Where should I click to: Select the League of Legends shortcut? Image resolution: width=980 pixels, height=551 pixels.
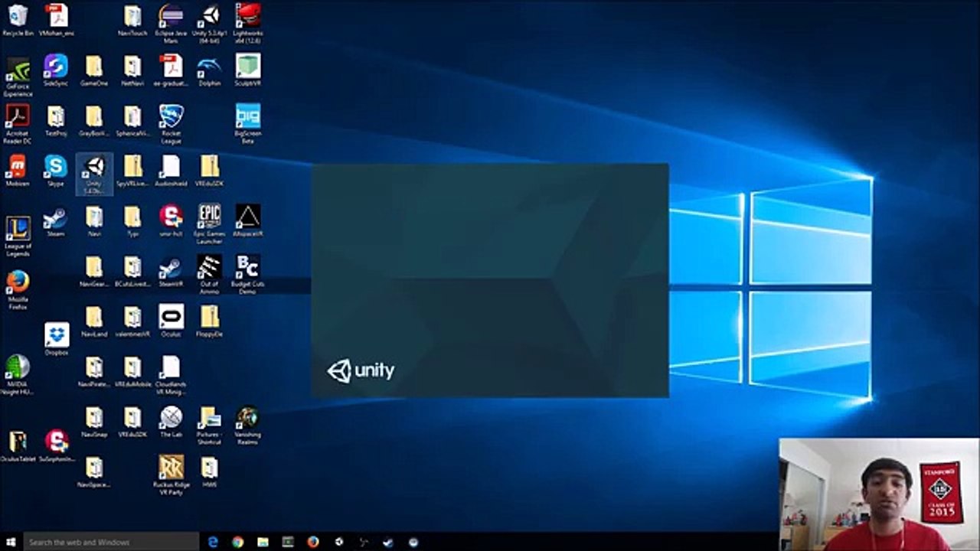18,236
